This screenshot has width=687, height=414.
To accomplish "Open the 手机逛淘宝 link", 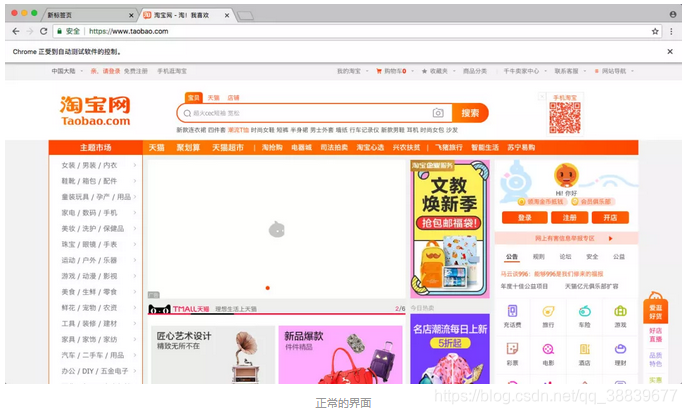I will [172, 71].
